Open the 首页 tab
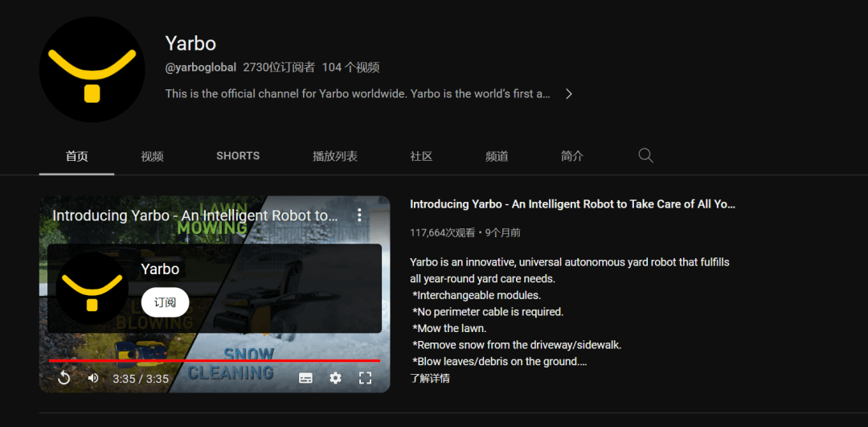The height and width of the screenshot is (427, 868). point(77,157)
